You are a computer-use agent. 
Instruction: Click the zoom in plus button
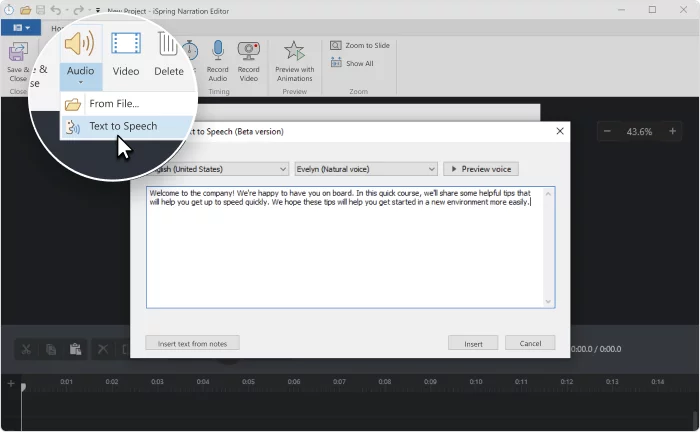[x=672, y=131]
